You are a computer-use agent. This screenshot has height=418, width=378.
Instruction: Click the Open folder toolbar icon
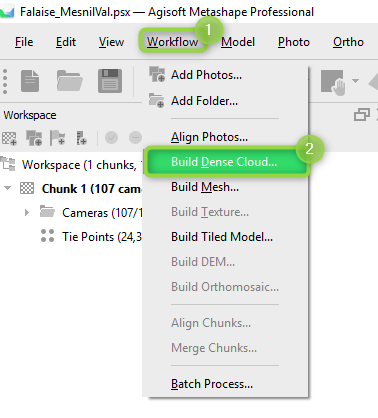pyautogui.click(x=69, y=81)
